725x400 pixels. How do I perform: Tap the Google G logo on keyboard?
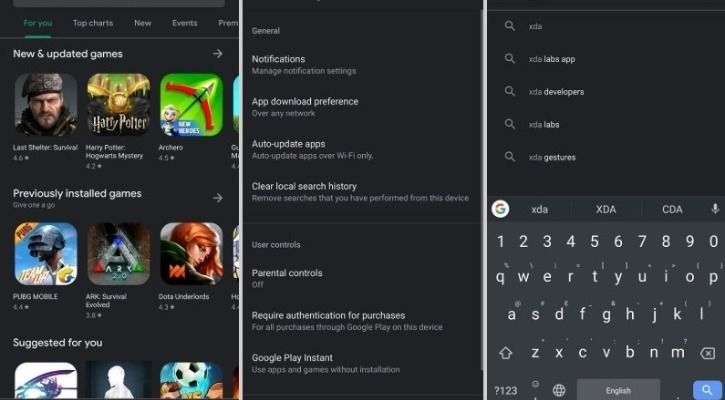(500, 209)
